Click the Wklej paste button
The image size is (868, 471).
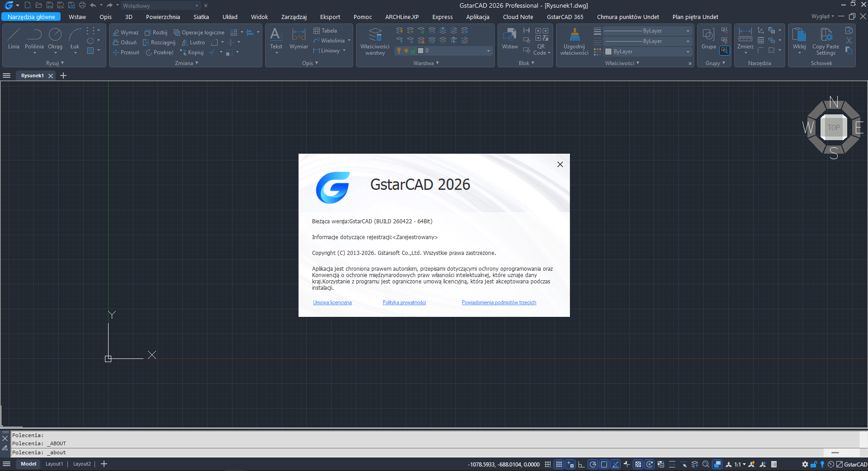tap(799, 40)
